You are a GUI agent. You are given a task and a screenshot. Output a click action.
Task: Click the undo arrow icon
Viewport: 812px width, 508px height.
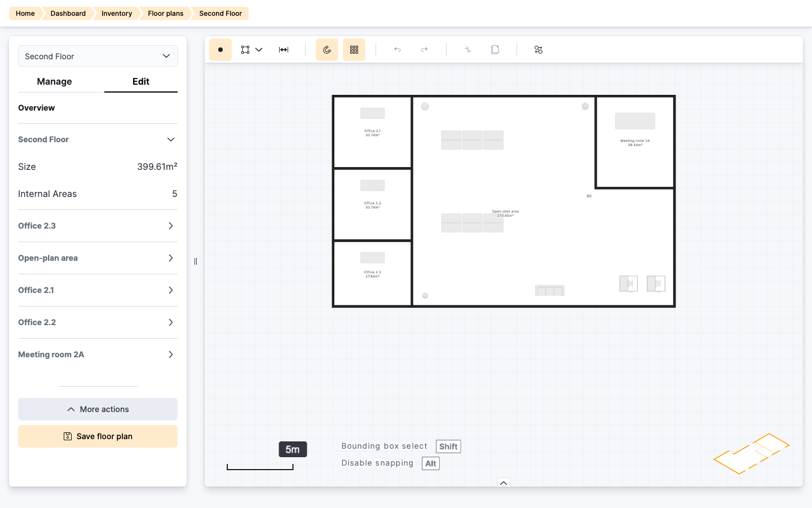398,50
